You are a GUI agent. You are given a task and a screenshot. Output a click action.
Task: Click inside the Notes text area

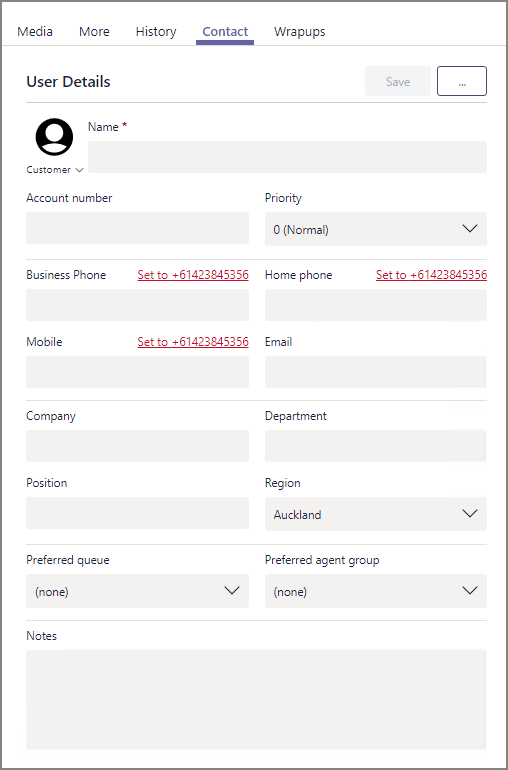coord(256,699)
